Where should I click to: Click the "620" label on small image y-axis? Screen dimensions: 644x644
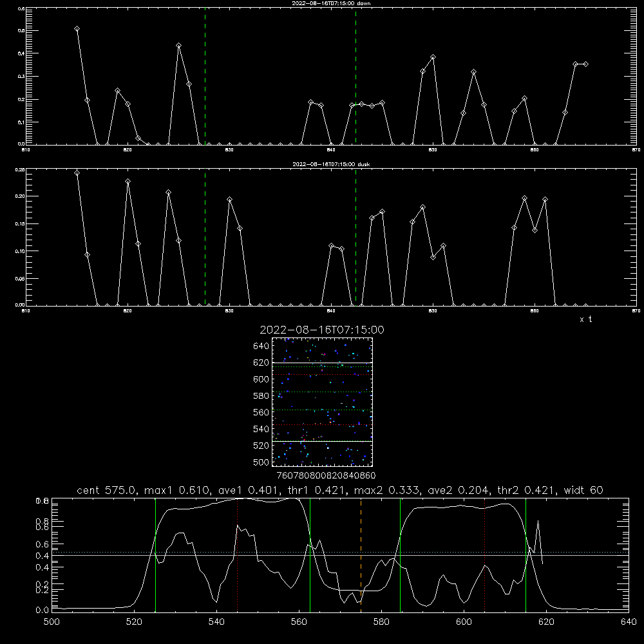(x=261, y=363)
